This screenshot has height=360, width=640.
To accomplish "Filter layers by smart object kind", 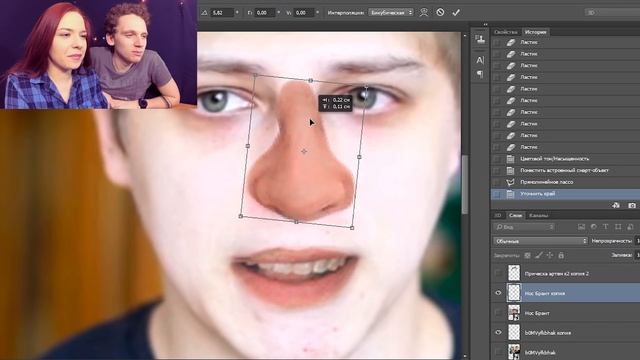I will click(630, 227).
